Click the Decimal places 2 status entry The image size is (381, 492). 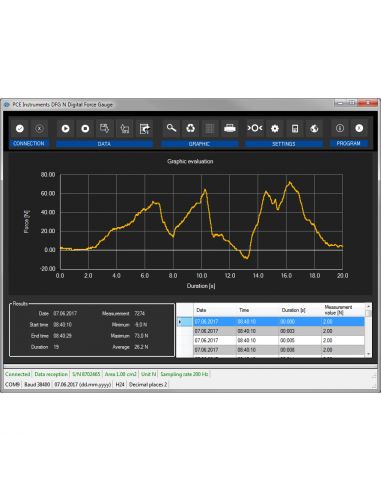148,385
